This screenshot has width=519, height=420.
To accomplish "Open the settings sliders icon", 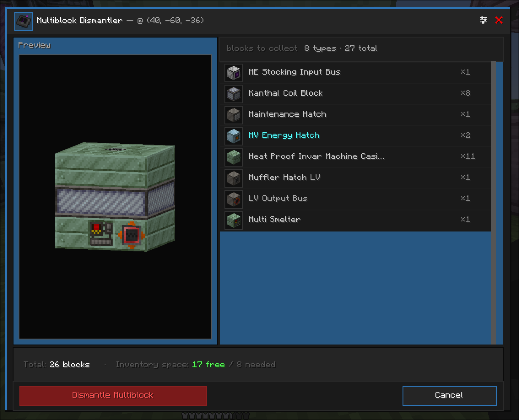I will (x=484, y=20).
